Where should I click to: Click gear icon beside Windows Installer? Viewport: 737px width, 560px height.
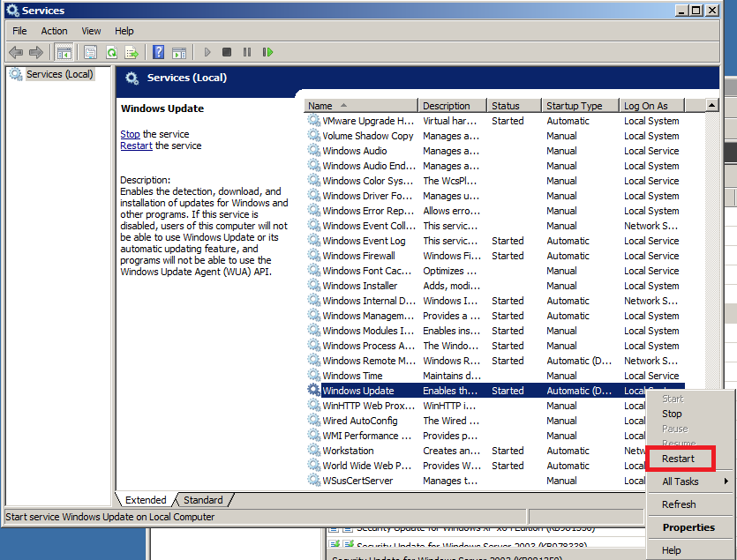[313, 285]
